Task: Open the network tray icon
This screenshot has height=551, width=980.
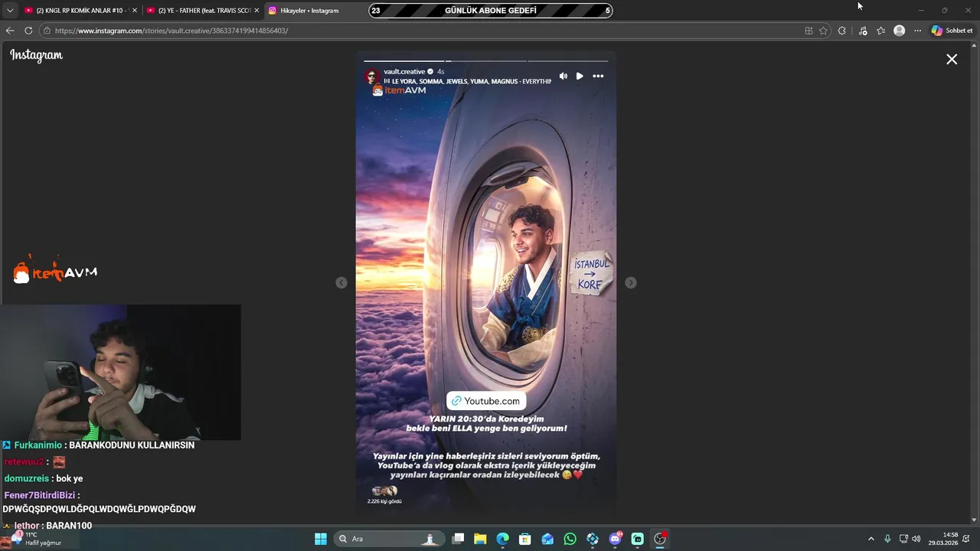Action: click(903, 539)
